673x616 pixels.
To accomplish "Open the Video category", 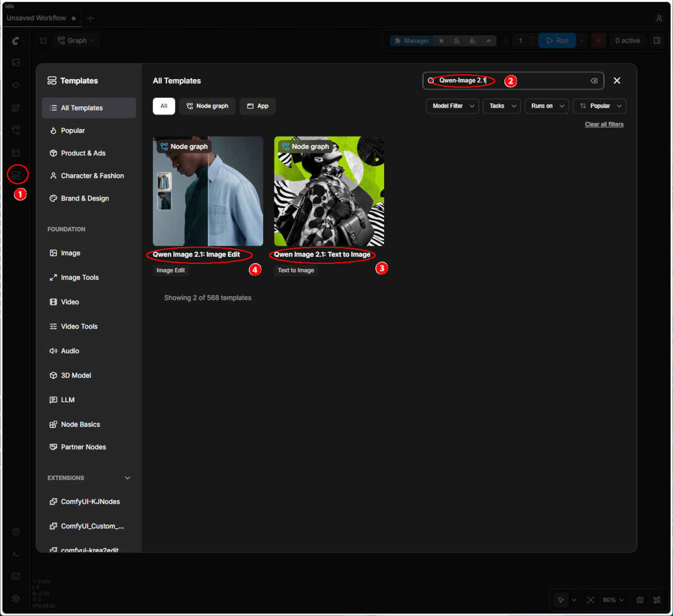I will pos(89,302).
